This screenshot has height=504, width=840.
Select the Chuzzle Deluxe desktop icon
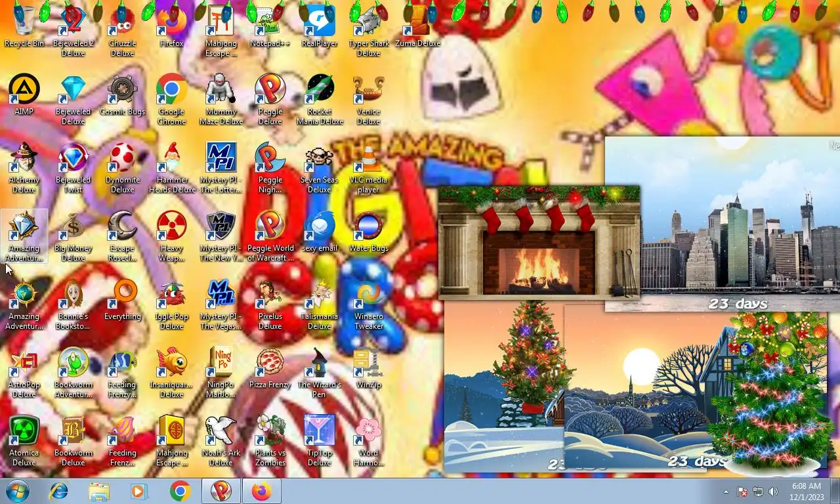coord(123,31)
